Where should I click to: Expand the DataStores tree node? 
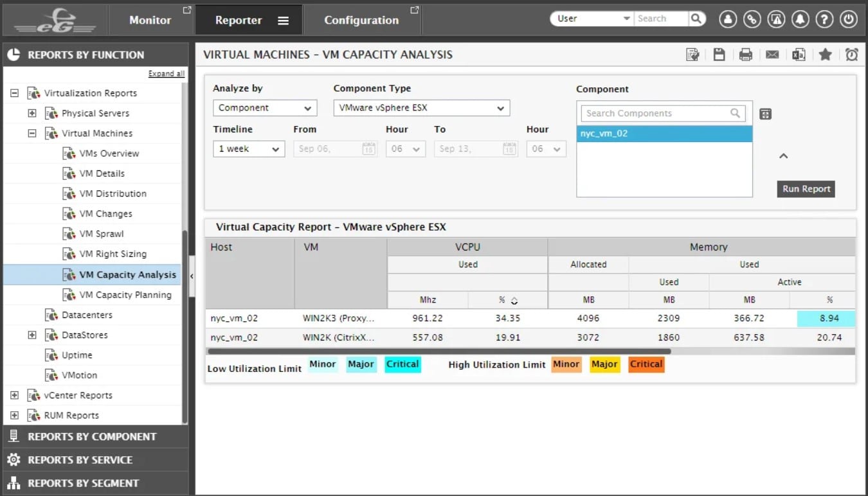(x=32, y=335)
